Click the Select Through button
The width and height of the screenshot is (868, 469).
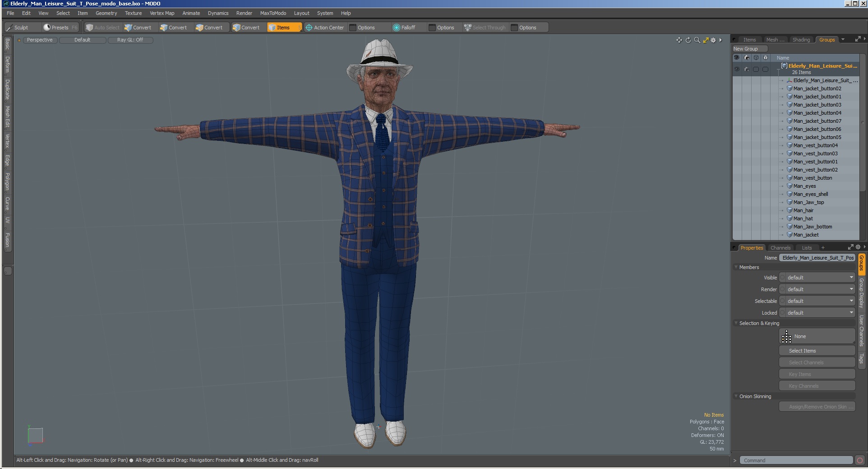tap(485, 28)
